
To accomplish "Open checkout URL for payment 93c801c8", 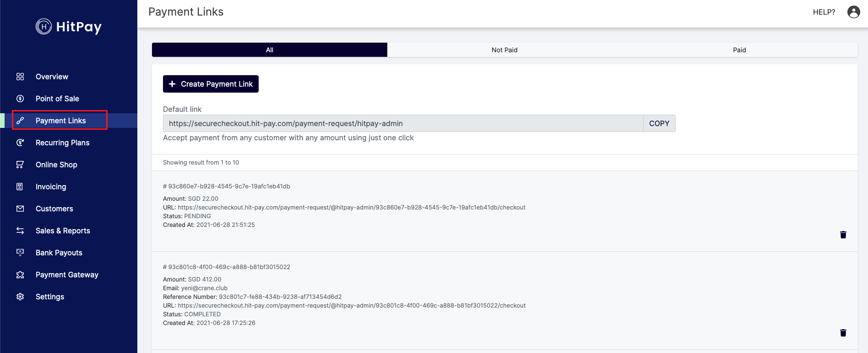I will click(x=352, y=305).
